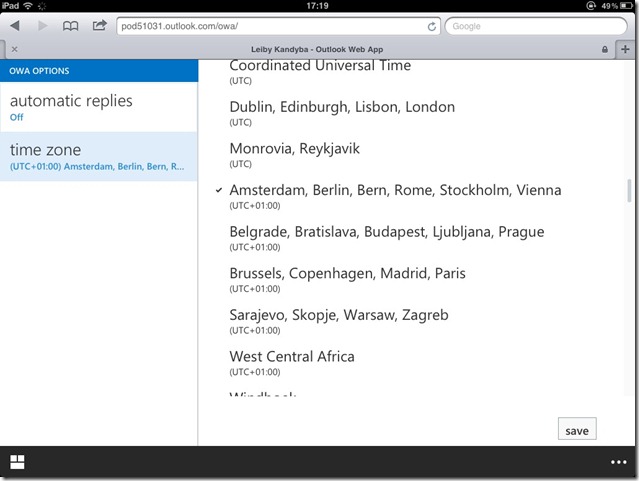
Task: Click the OWA OPTIONS header
Action: click(99, 71)
